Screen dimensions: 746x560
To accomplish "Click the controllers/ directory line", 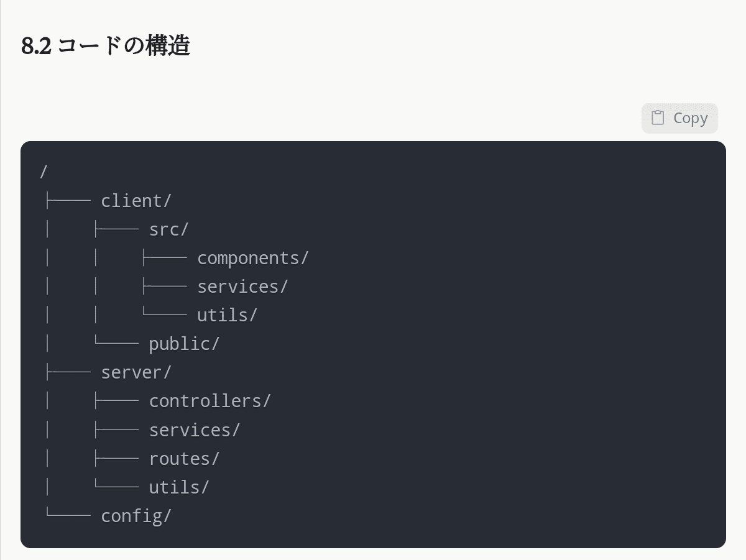I will (x=210, y=401).
